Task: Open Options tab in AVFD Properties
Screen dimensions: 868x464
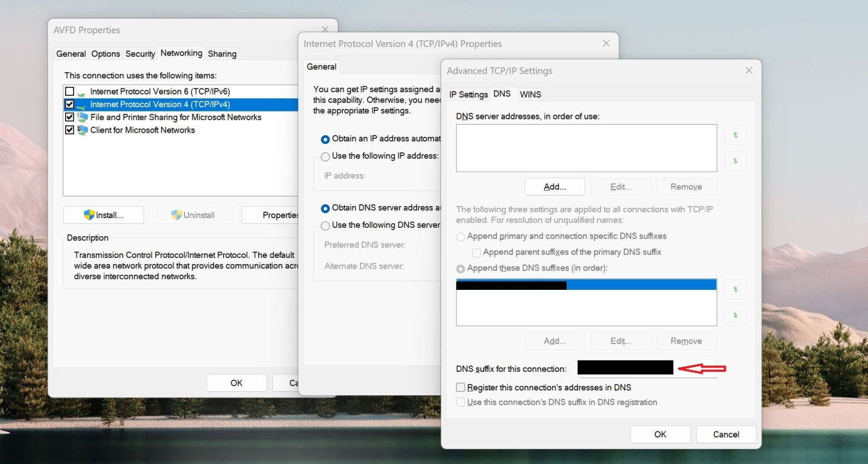Action: 105,54
